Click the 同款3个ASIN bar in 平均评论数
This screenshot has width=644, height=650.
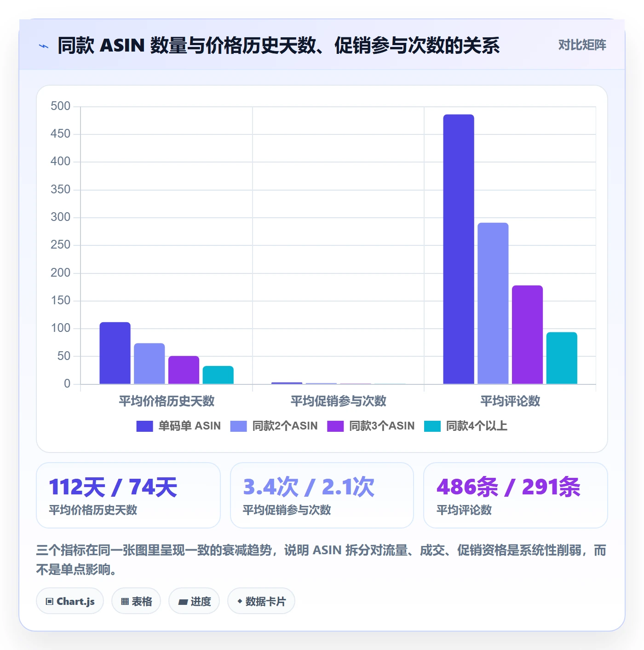(528, 335)
